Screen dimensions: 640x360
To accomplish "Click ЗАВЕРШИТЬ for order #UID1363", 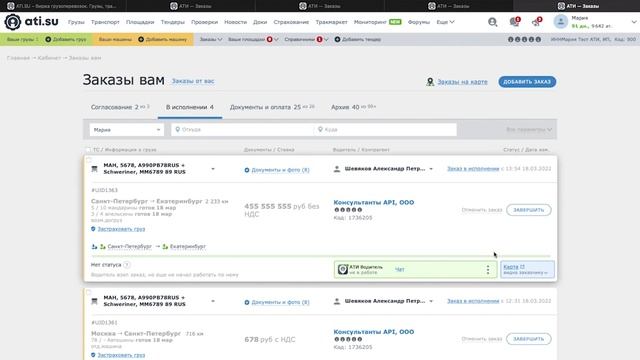I will click(x=529, y=210).
